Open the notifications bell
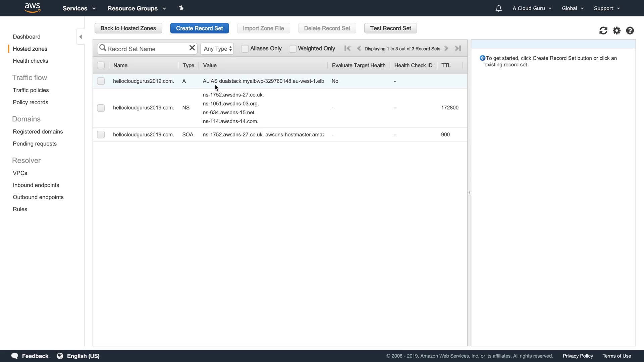 click(x=498, y=8)
